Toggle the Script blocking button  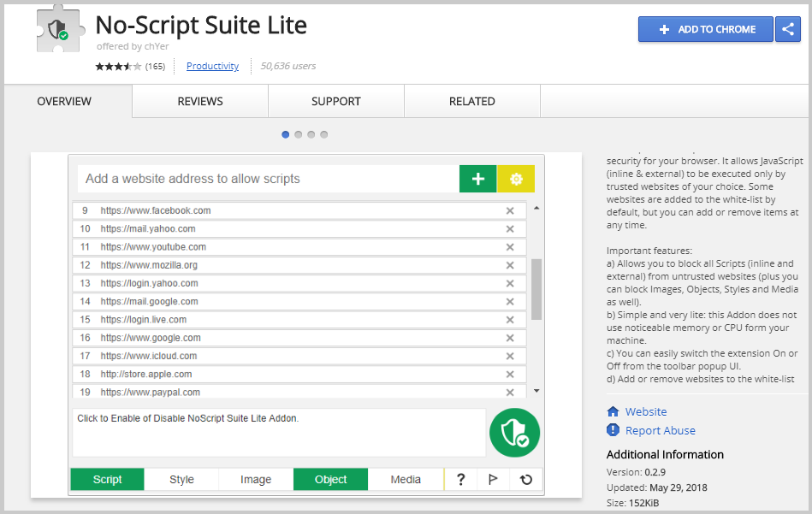(x=107, y=479)
